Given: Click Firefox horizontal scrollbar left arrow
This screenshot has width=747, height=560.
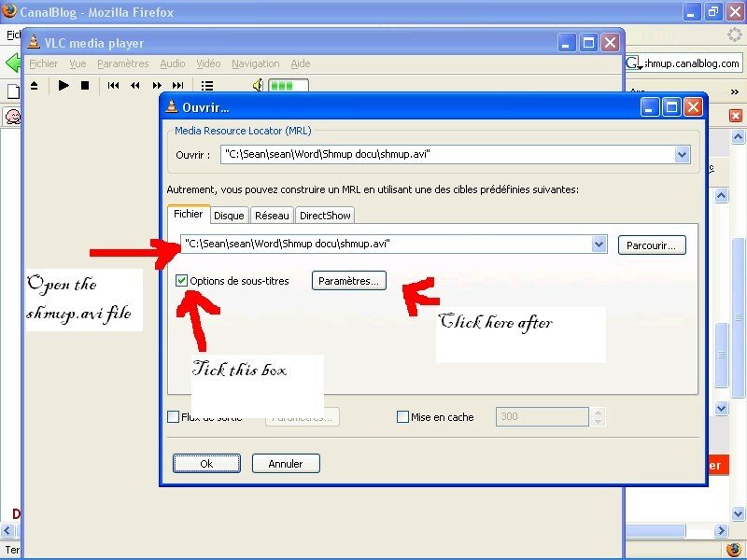Looking at the screenshot, I should pyautogui.click(x=7, y=530).
